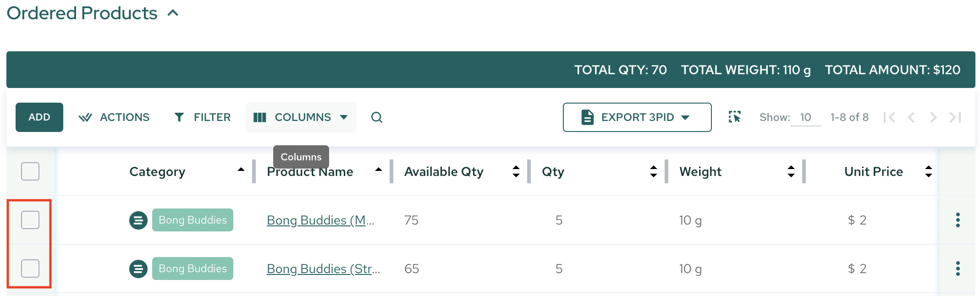
Task: Click the TOTAL WEIGHT: 110 g summary
Action: [x=746, y=70]
